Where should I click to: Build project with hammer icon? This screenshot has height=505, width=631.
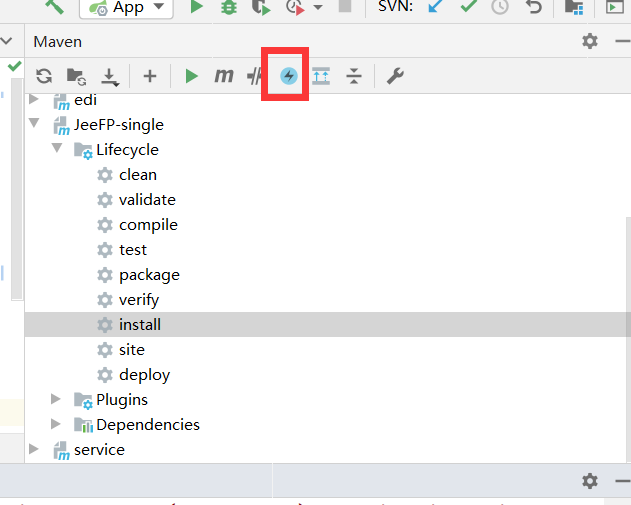54,6
